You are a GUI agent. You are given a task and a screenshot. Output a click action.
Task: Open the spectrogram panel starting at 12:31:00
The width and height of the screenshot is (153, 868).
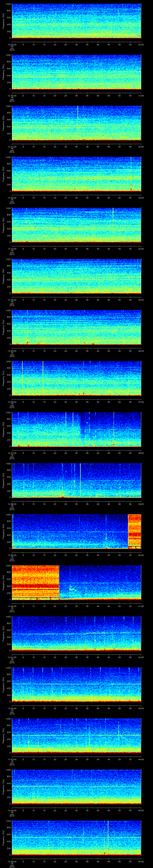coord(76,123)
